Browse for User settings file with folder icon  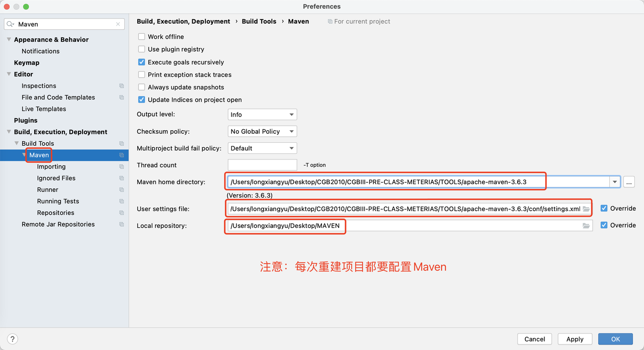coord(586,209)
